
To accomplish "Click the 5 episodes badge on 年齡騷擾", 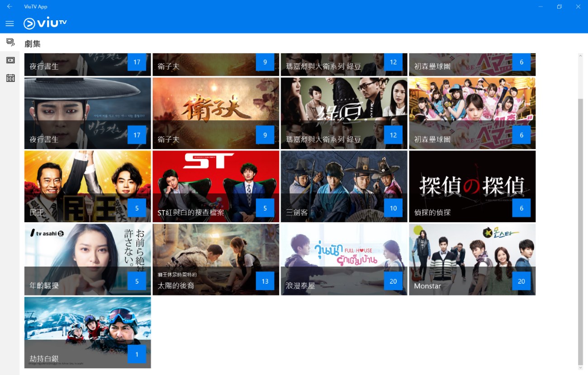I will [x=137, y=281].
